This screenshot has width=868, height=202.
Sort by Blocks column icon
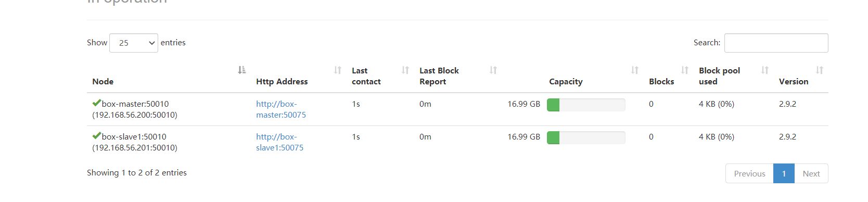pyautogui.click(x=685, y=70)
